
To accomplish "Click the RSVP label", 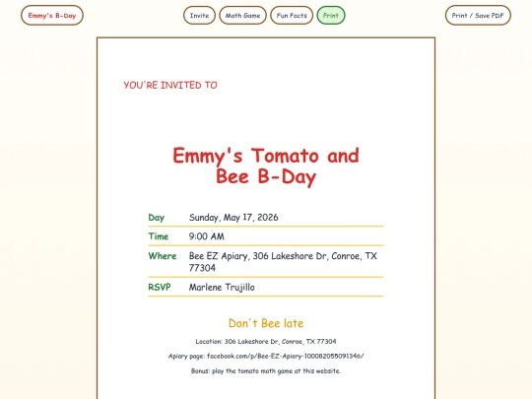I will tap(160, 287).
